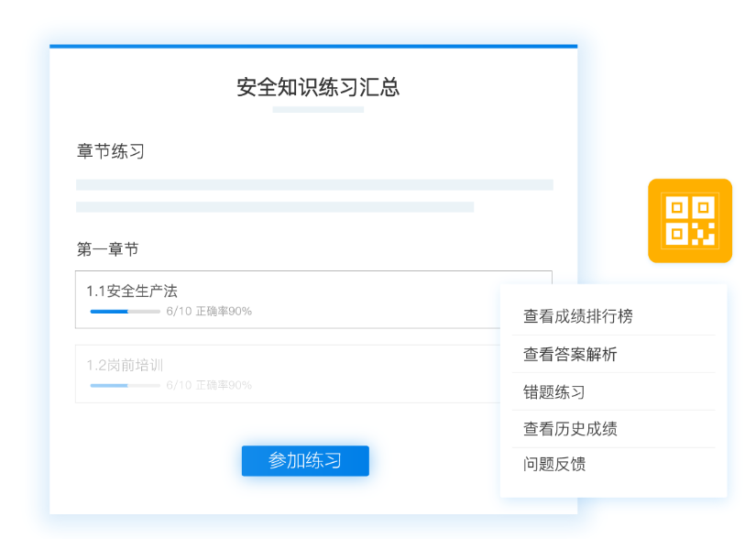Click the orange QR code icon
The height and width of the screenshot is (539, 756).
coord(689,221)
